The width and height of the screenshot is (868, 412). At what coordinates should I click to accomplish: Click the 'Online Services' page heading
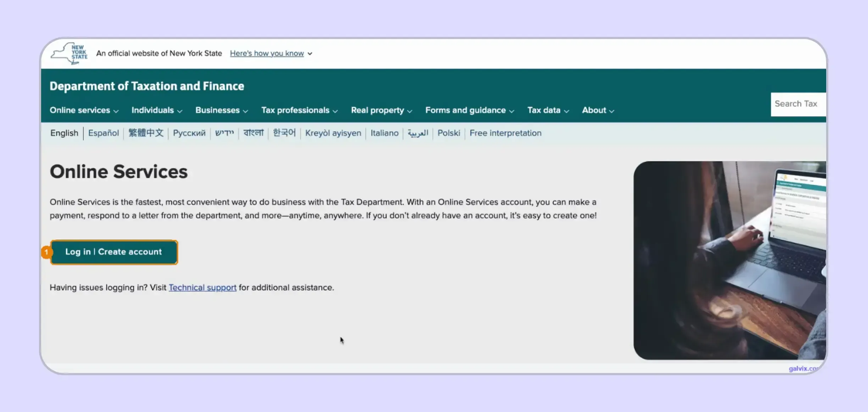[x=118, y=172]
